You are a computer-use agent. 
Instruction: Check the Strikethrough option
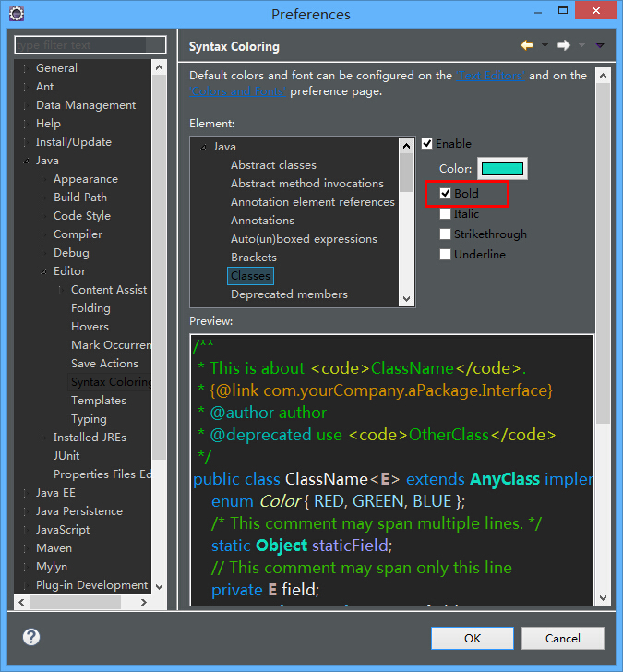tap(446, 234)
